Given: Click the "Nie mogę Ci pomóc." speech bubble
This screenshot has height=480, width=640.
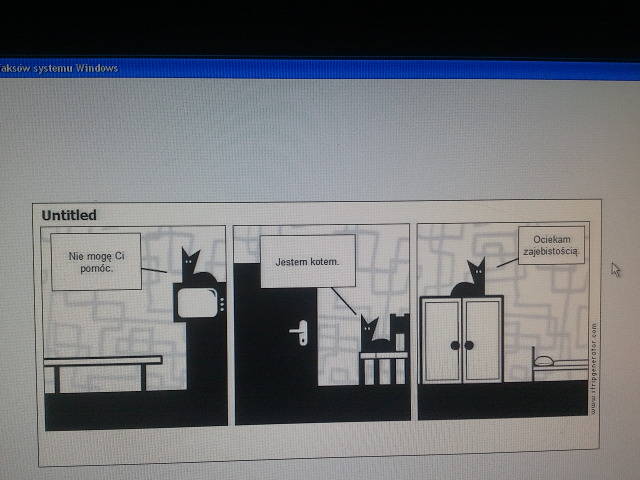Looking at the screenshot, I should tap(95, 262).
